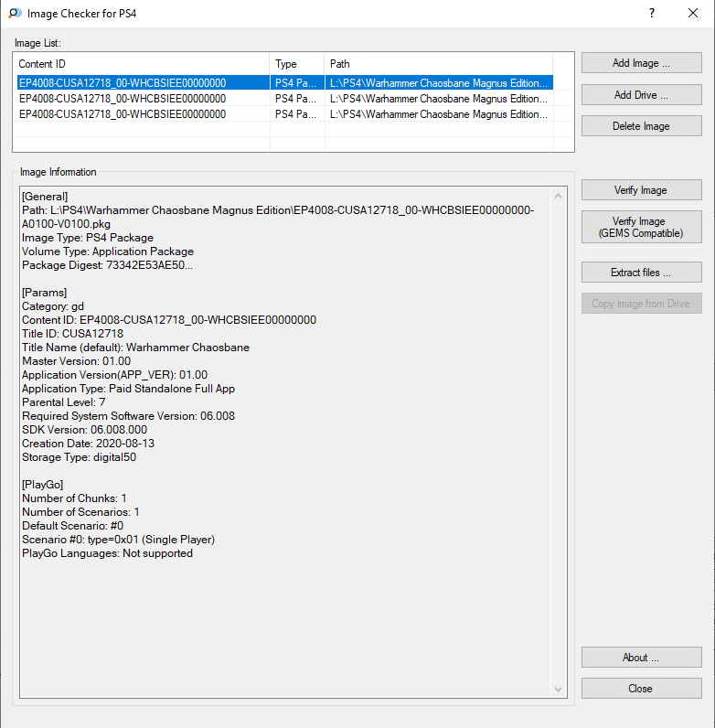Click the Content ID line in Params

pos(169,320)
